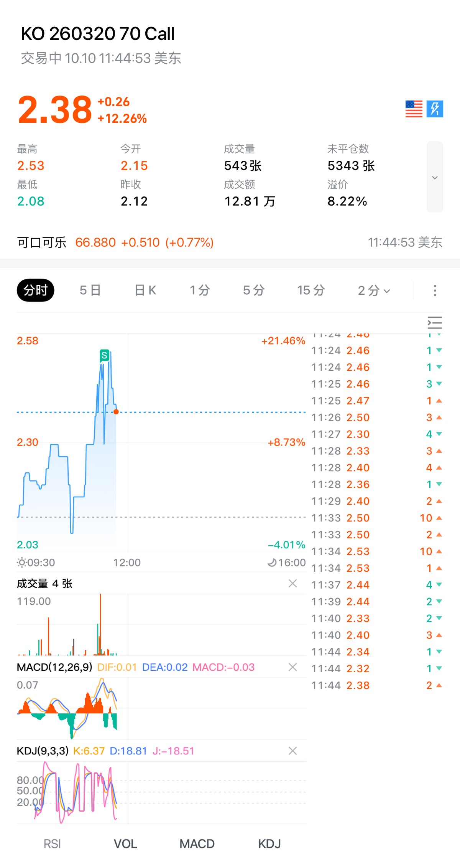Image resolution: width=460 pixels, height=868 pixels.
Task: Toggle the trade list panel icon
Action: tap(435, 323)
